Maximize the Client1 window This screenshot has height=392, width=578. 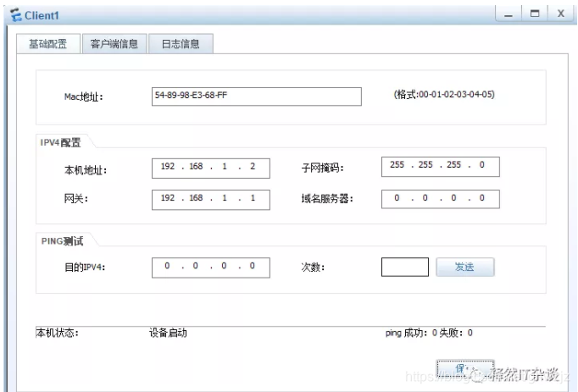pyautogui.click(x=535, y=14)
